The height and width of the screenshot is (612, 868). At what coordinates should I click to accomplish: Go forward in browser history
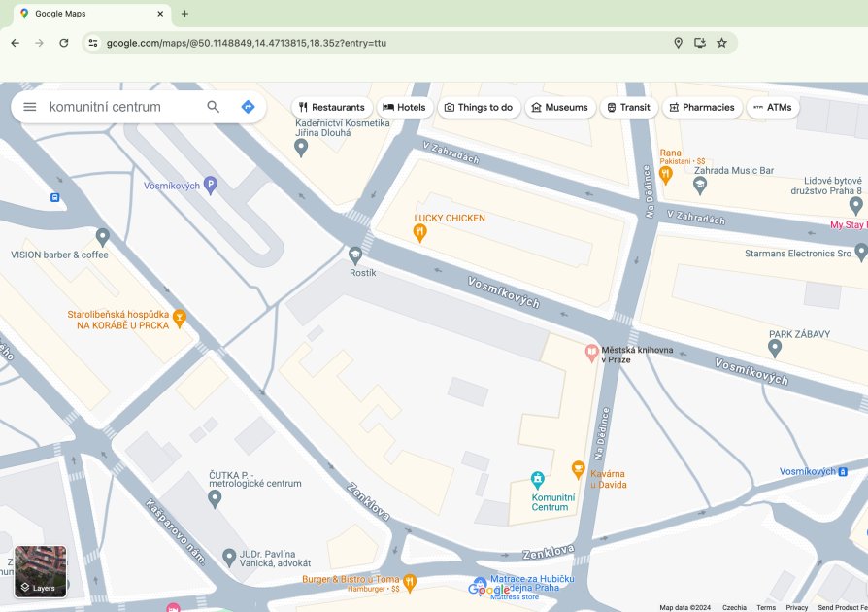coord(39,43)
